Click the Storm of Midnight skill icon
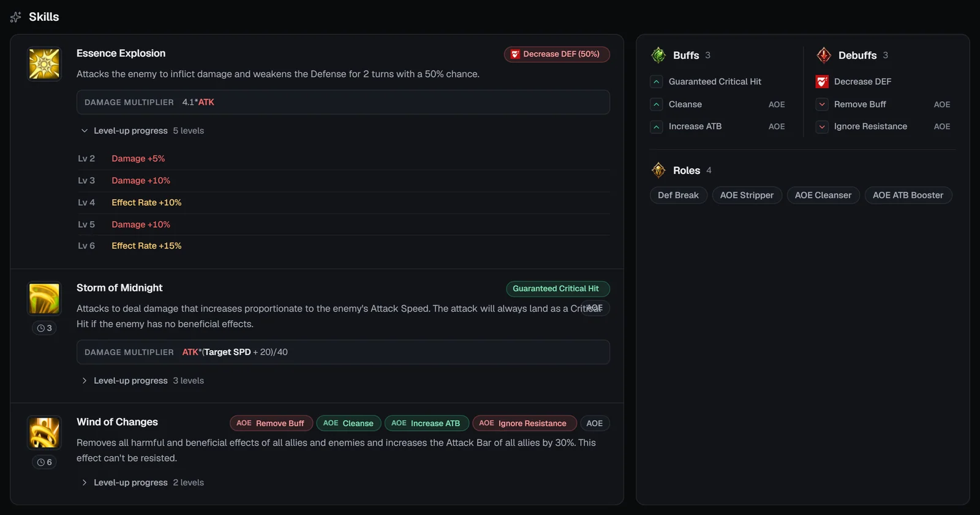 click(x=44, y=298)
